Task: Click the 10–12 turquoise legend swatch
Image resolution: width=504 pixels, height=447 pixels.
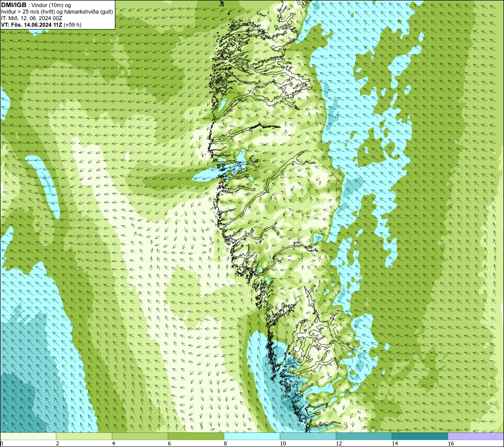Action: (x=308, y=436)
